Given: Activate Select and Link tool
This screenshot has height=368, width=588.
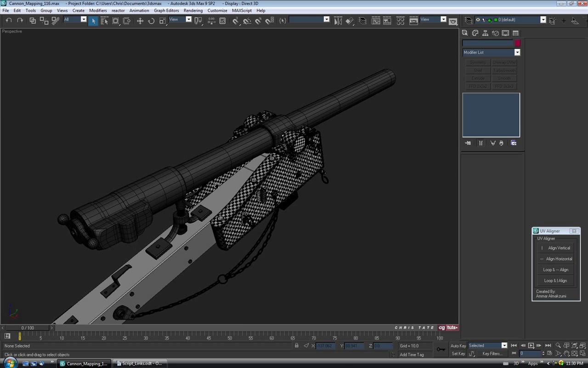Looking at the screenshot, I should point(33,20).
